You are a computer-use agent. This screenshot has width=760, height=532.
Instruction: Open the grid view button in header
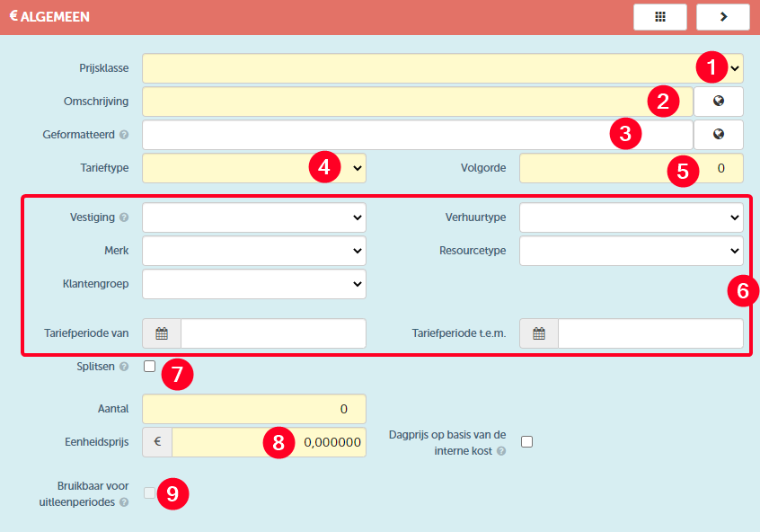tap(659, 17)
